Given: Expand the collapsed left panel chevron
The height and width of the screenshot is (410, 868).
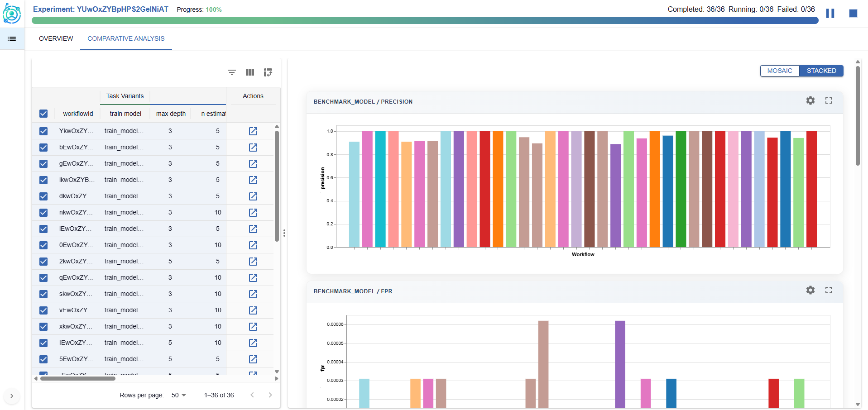Looking at the screenshot, I should pos(11,396).
